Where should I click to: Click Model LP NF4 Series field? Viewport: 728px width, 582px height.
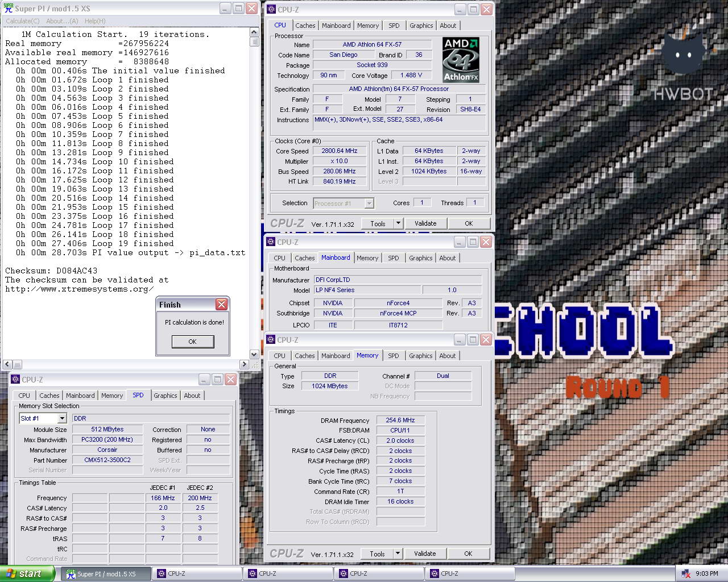367,290
